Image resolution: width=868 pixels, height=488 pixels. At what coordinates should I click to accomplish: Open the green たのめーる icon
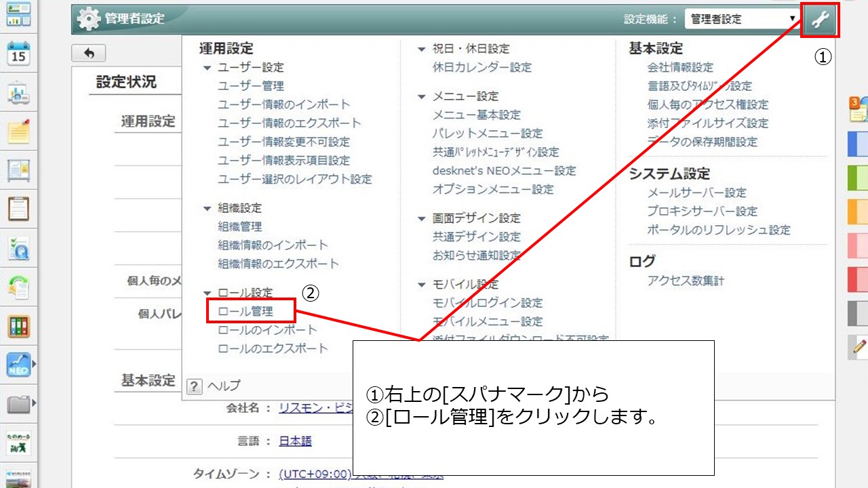point(18,443)
